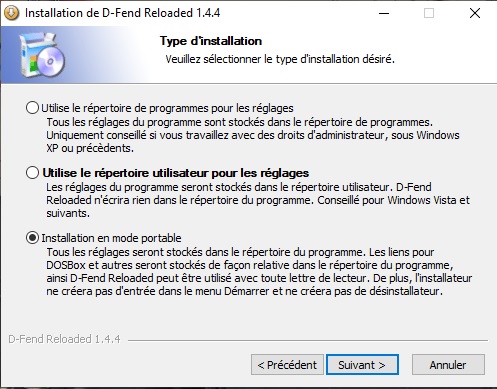Click the greyed-out maximize window icon
The width and height of the screenshot is (497, 389).
pyautogui.click(x=429, y=13)
